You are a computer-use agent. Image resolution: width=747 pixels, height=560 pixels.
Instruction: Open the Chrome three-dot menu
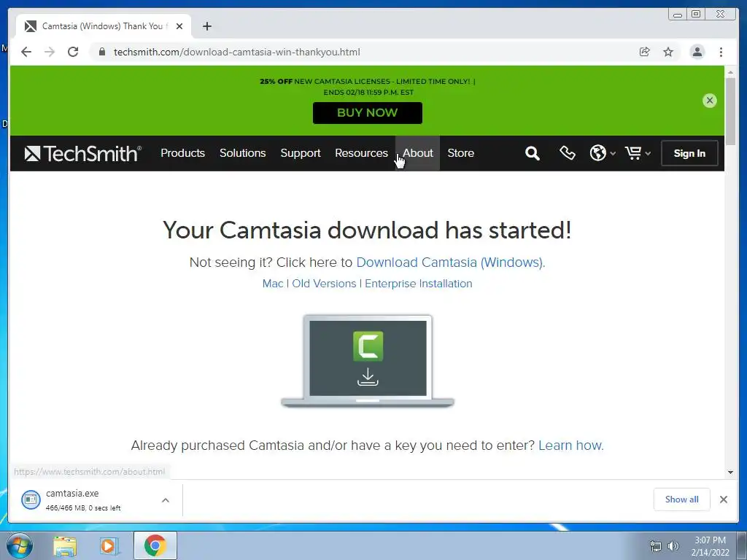[721, 52]
